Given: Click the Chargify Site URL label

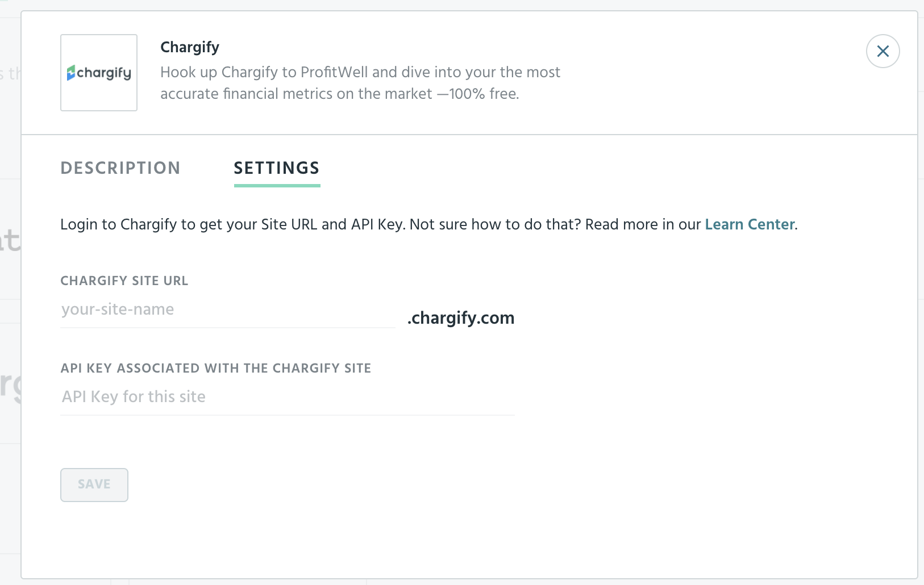Looking at the screenshot, I should tap(124, 281).
